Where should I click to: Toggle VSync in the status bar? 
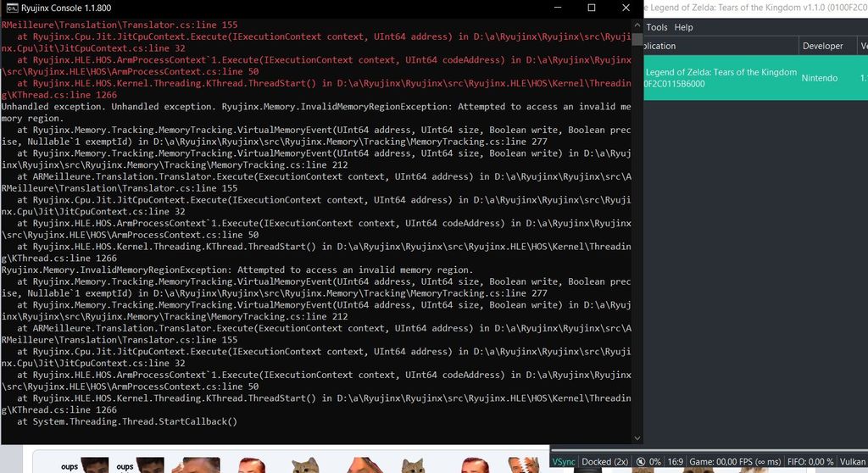(x=564, y=462)
